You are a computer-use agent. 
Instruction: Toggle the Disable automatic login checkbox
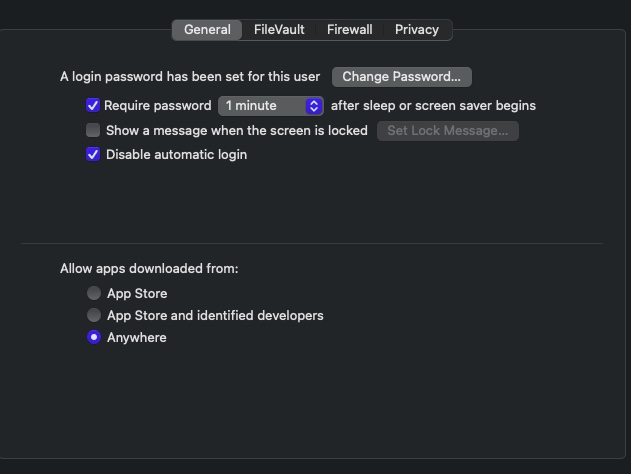pyautogui.click(x=93, y=155)
